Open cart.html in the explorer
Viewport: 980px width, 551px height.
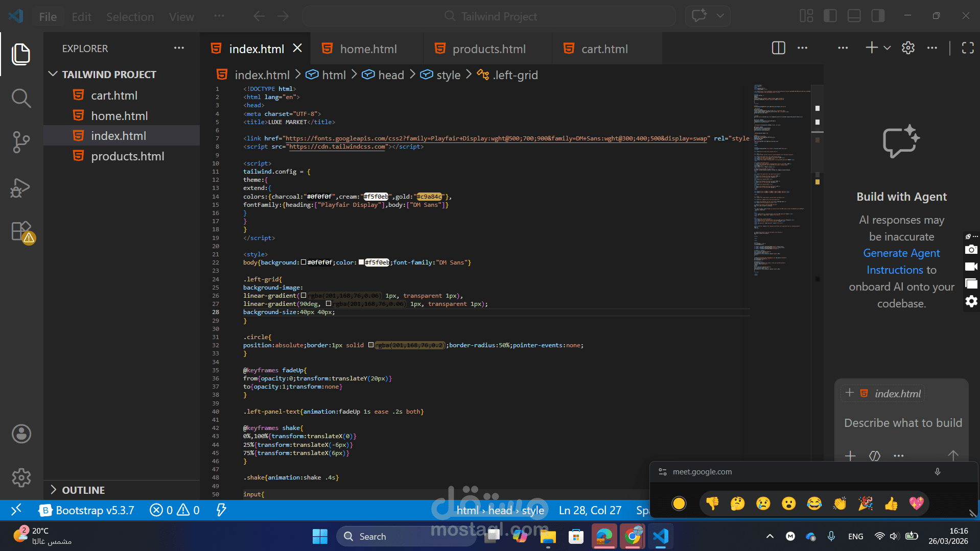[x=114, y=95]
